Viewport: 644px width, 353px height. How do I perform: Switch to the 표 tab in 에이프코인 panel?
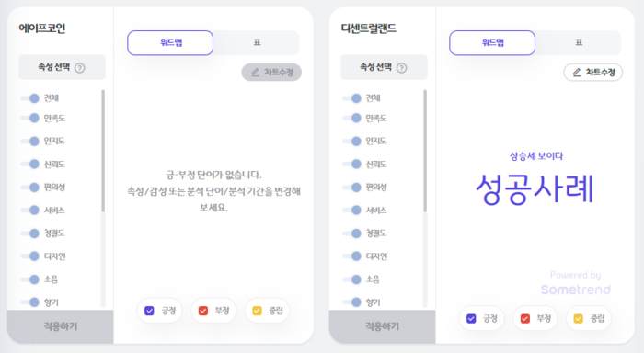pyautogui.click(x=257, y=42)
